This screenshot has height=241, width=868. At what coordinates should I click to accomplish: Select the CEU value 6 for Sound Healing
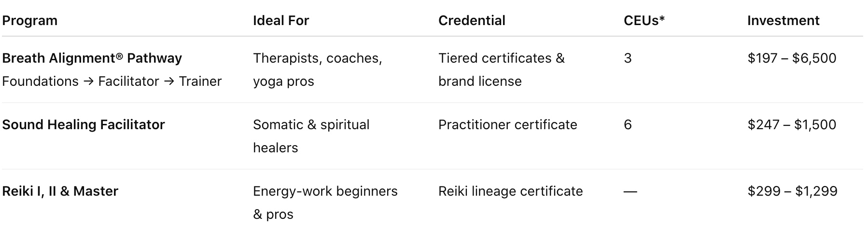tap(628, 124)
